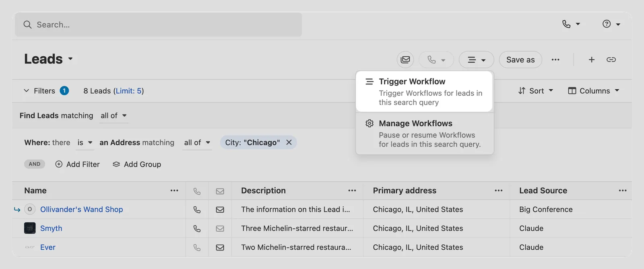Image resolution: width=644 pixels, height=269 pixels.
Task: Call Smyth via phone icon
Action: 197,228
